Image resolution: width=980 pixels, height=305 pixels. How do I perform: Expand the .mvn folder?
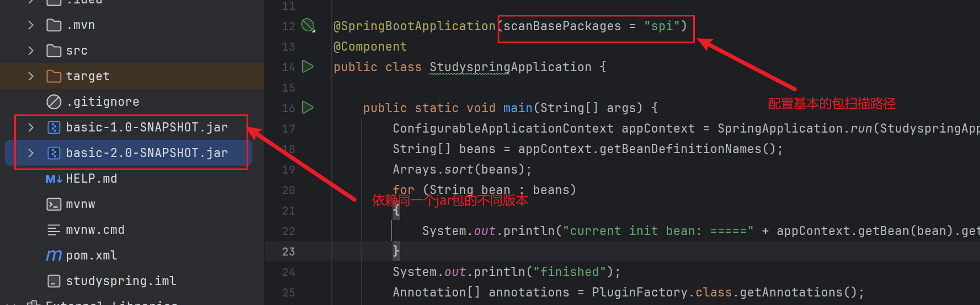pos(31,25)
